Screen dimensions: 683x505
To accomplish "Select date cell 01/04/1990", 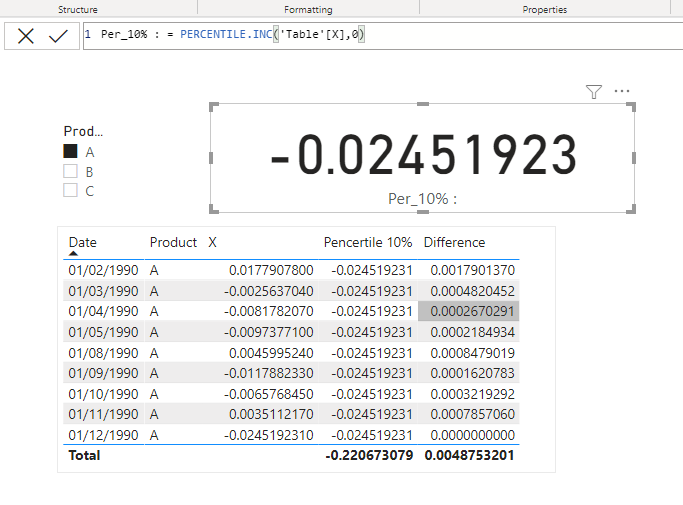I will click(x=103, y=311).
